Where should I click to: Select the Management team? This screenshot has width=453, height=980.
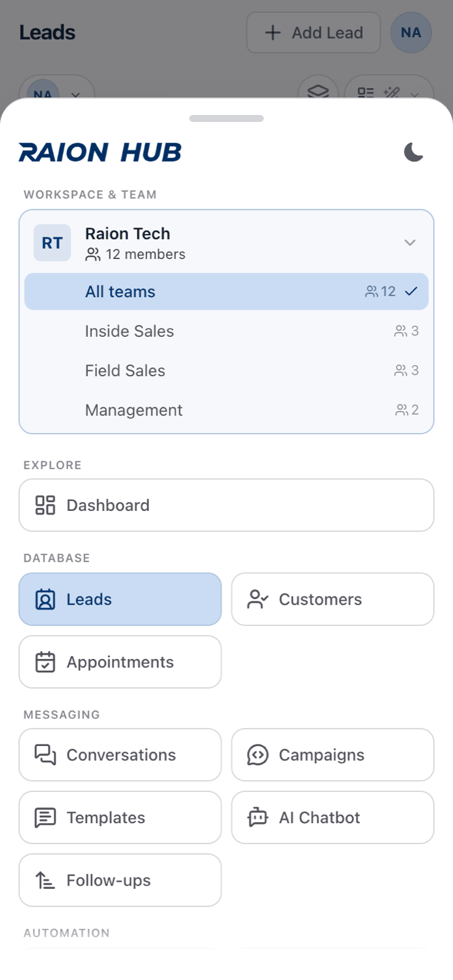[226, 410]
